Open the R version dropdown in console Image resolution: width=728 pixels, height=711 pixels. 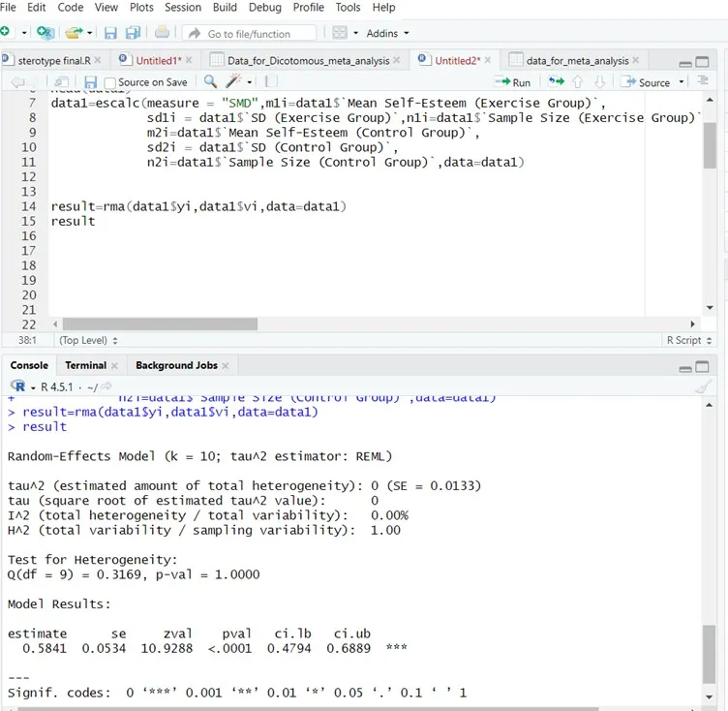(33, 387)
